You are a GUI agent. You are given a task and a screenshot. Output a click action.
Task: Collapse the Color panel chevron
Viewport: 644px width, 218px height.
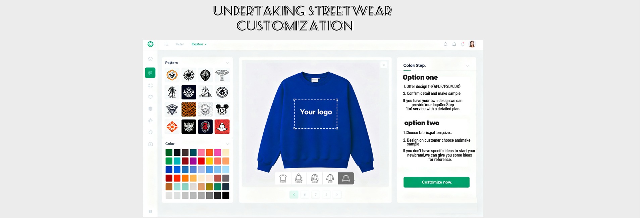pos(228,144)
